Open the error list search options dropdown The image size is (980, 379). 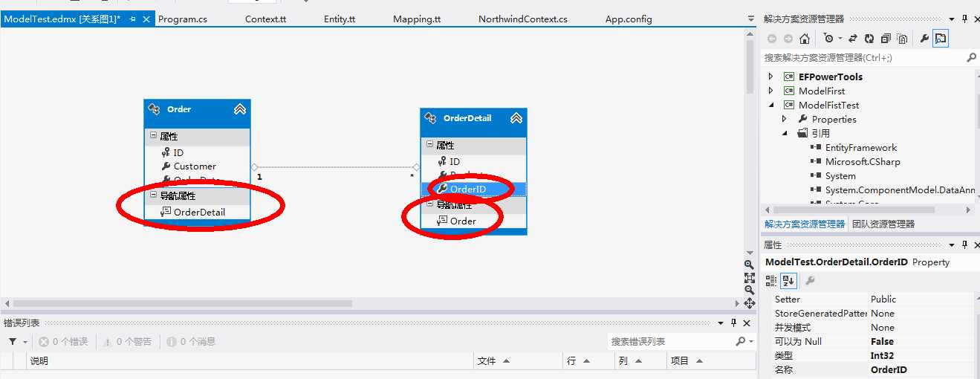click(750, 342)
